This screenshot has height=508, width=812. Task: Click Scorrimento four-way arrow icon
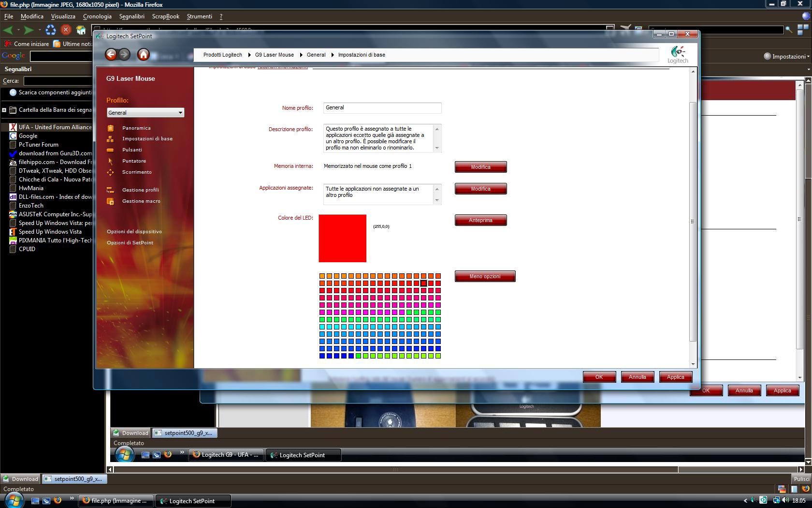110,172
